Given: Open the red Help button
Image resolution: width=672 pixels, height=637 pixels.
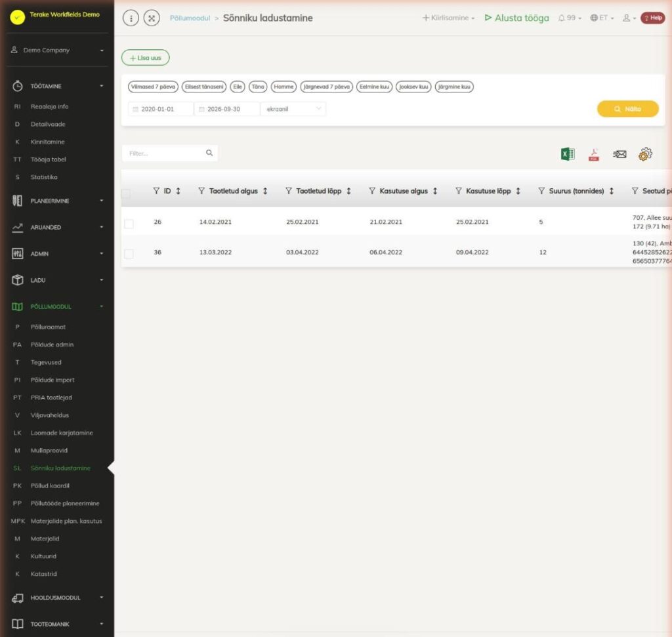Looking at the screenshot, I should (x=653, y=18).
